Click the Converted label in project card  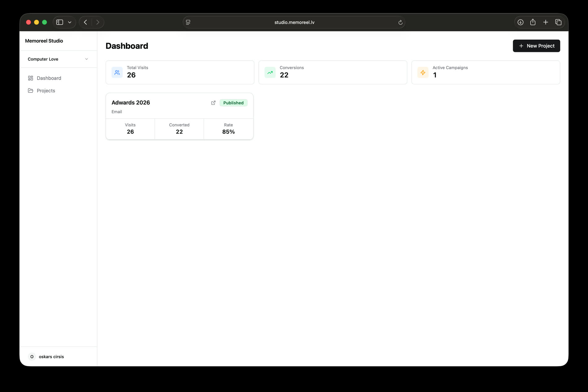coord(179,125)
